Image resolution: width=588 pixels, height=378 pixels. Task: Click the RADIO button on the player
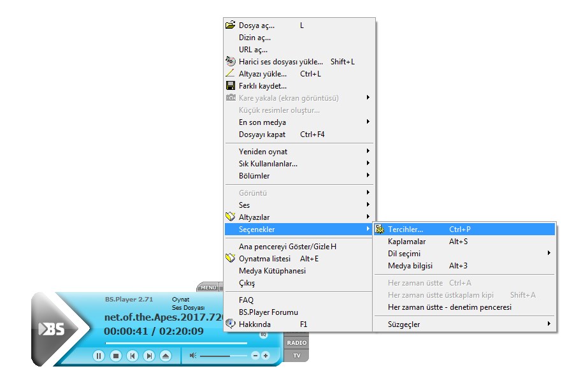point(297,343)
